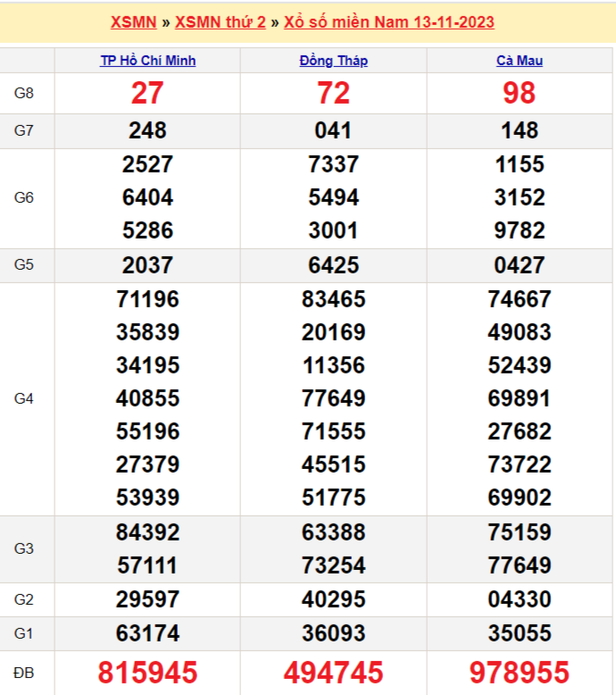The image size is (616, 695).
Task: Click the red G8 number 72
Action: pos(333,93)
